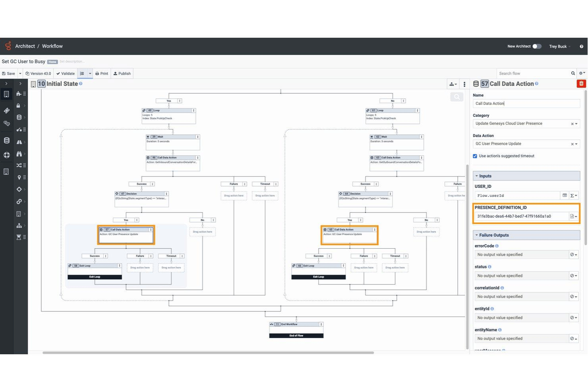588x392 pixels.
Task: Click Version 43.0 button
Action: (x=38, y=73)
